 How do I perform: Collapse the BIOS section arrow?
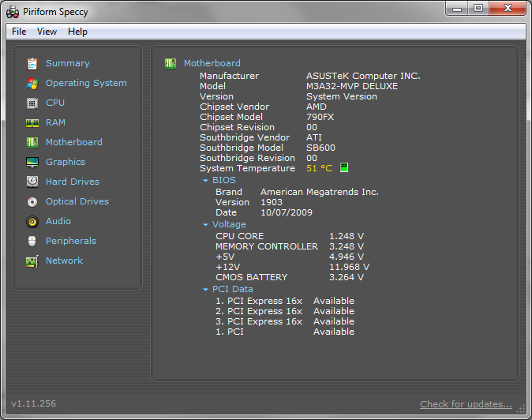click(206, 181)
